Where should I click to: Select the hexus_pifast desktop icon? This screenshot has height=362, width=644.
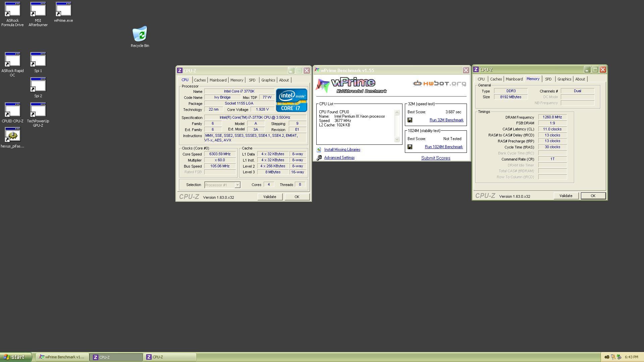12,138
